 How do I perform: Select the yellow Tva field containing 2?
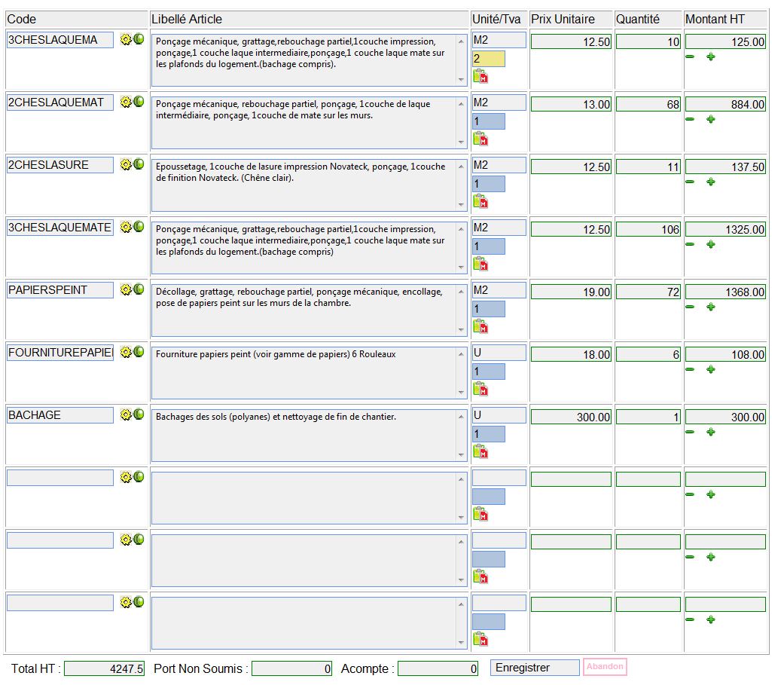[x=488, y=59]
